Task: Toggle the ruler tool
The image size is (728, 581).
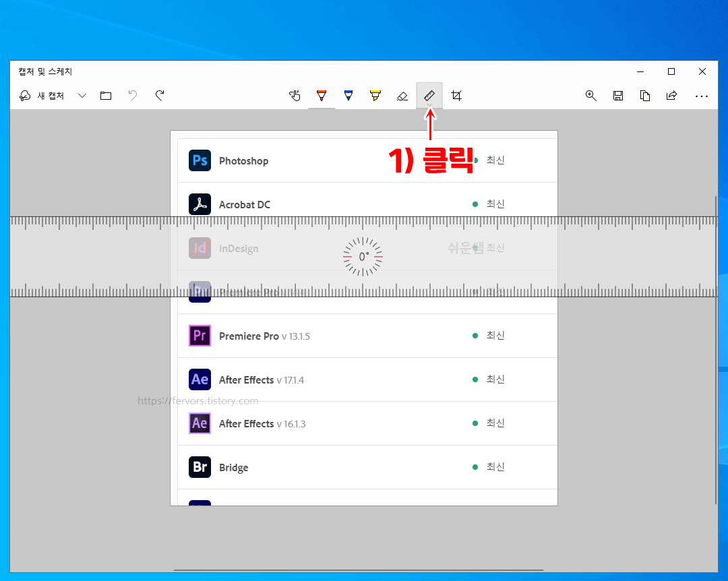Action: [429, 96]
